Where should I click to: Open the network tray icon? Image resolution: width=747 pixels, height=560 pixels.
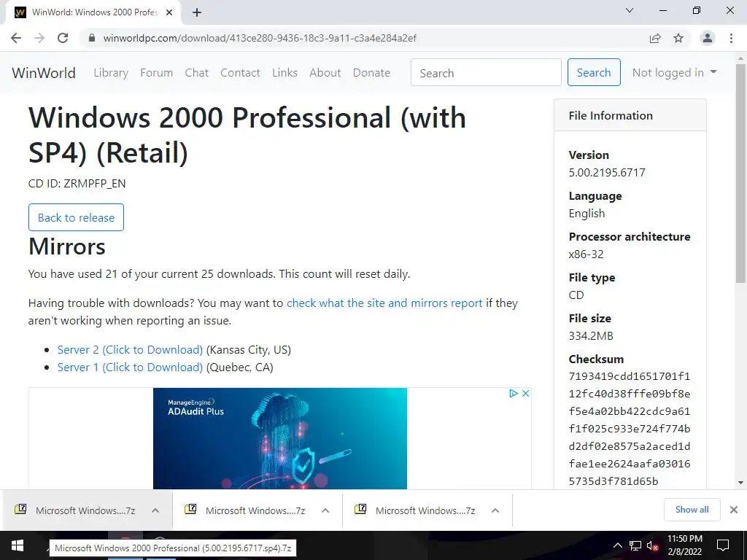(x=635, y=545)
